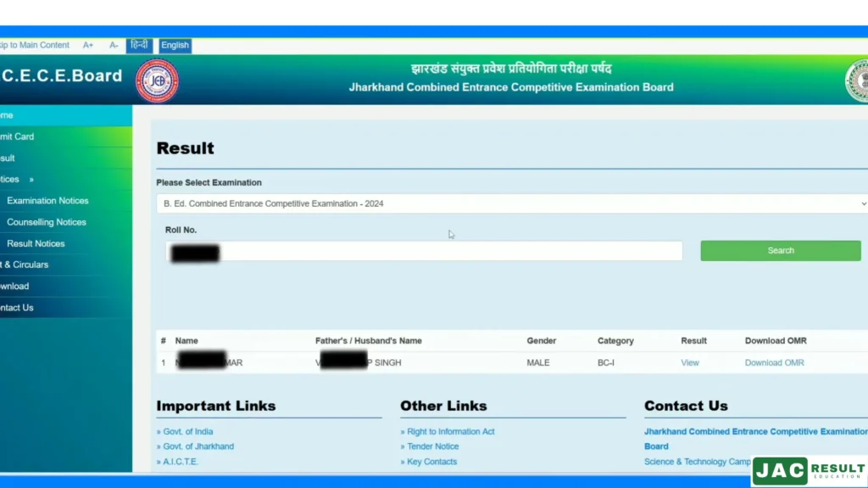
Task: Open the A.I.C.T.E. link
Action: 181,462
